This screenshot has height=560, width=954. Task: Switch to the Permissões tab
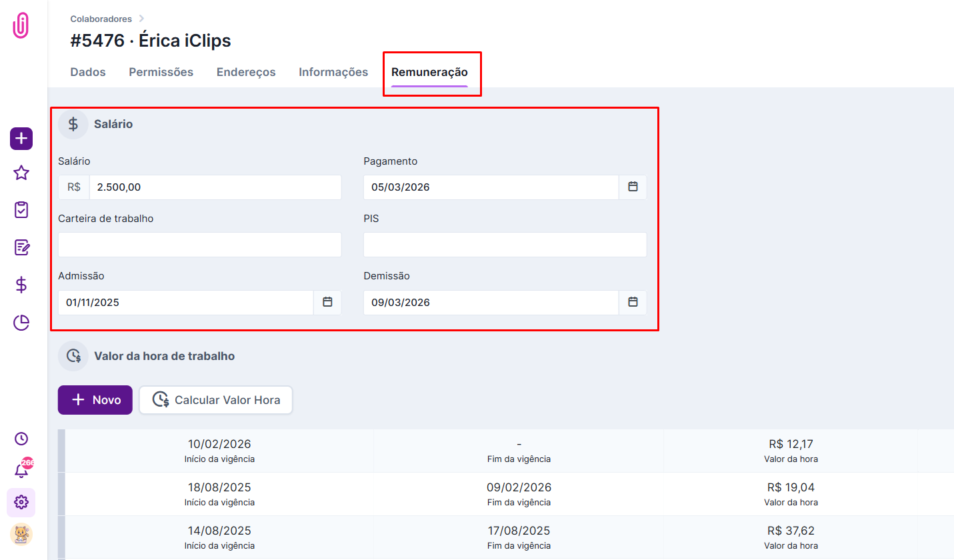pyautogui.click(x=161, y=72)
